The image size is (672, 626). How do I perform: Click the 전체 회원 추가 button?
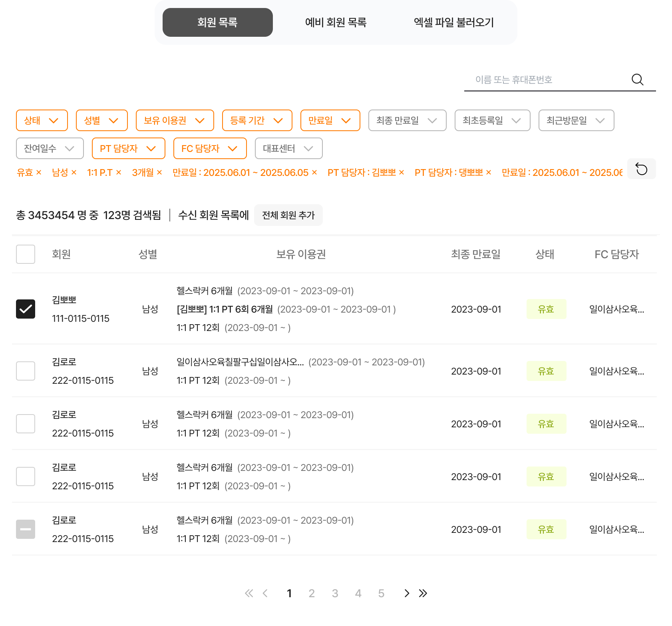(x=288, y=215)
